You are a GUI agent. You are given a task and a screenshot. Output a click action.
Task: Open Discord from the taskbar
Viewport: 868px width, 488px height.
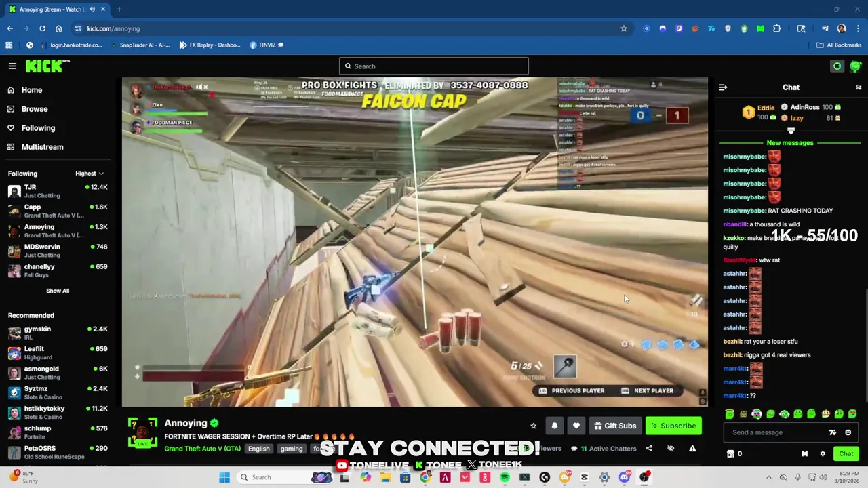pyautogui.click(x=624, y=477)
